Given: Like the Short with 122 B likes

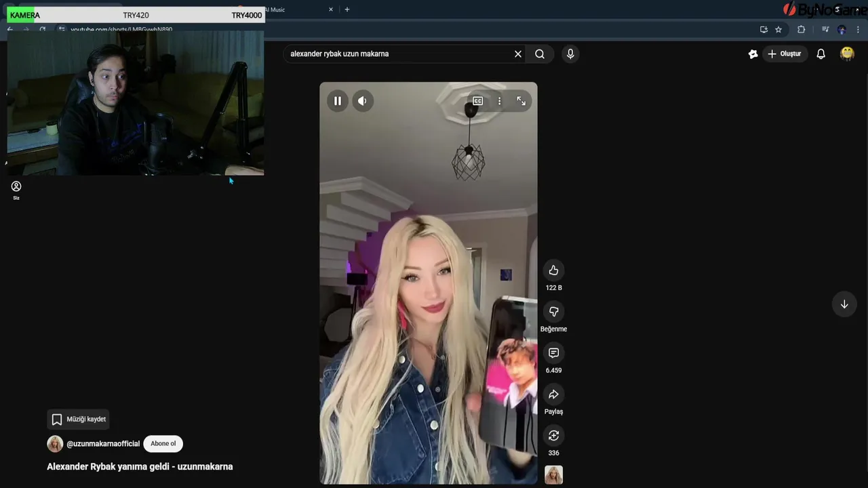Looking at the screenshot, I should coord(553,270).
